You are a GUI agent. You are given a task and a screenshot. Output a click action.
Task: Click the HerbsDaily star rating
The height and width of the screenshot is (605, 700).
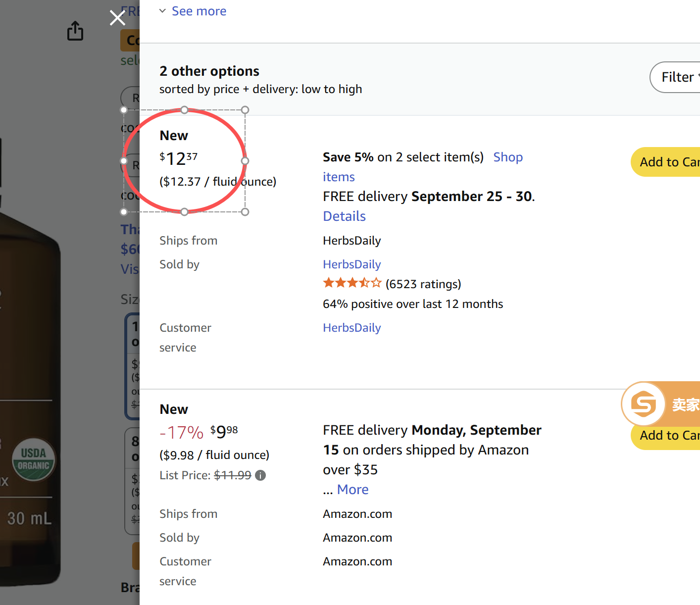(x=352, y=283)
